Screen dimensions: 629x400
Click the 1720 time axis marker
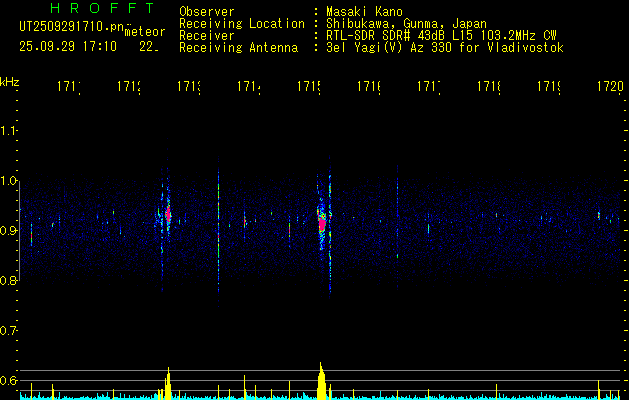coord(611,87)
